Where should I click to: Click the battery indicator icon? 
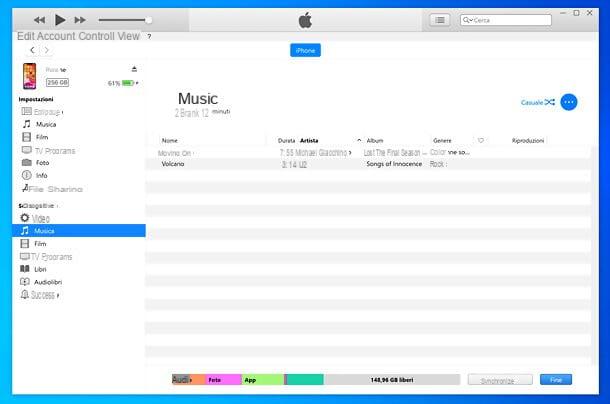(x=128, y=83)
